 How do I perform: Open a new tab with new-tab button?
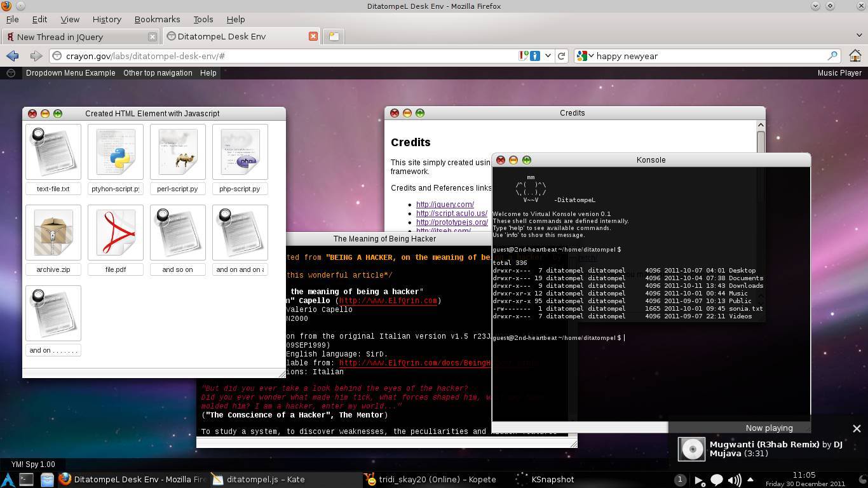point(334,36)
